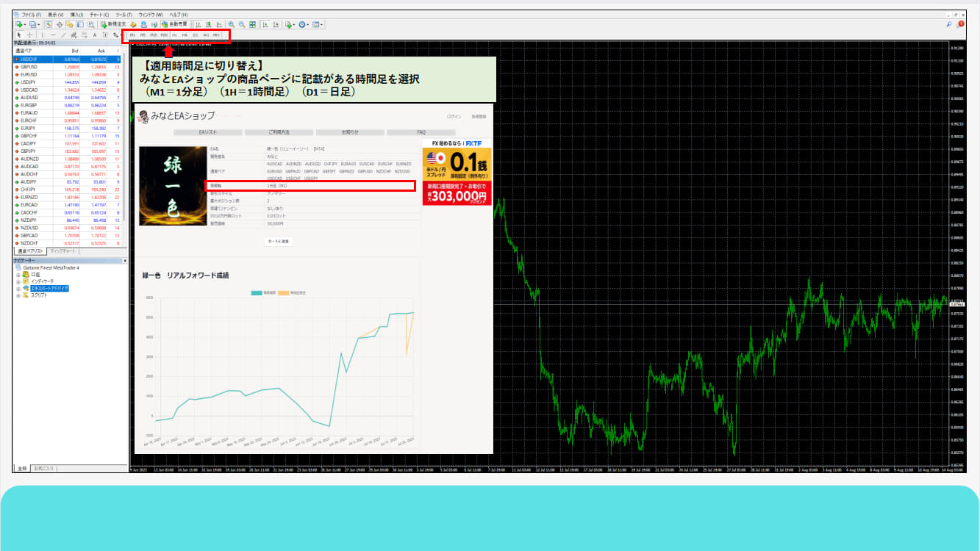This screenshot has height=551, width=980.
Task: Select the arrow cursor tool
Action: [18, 35]
